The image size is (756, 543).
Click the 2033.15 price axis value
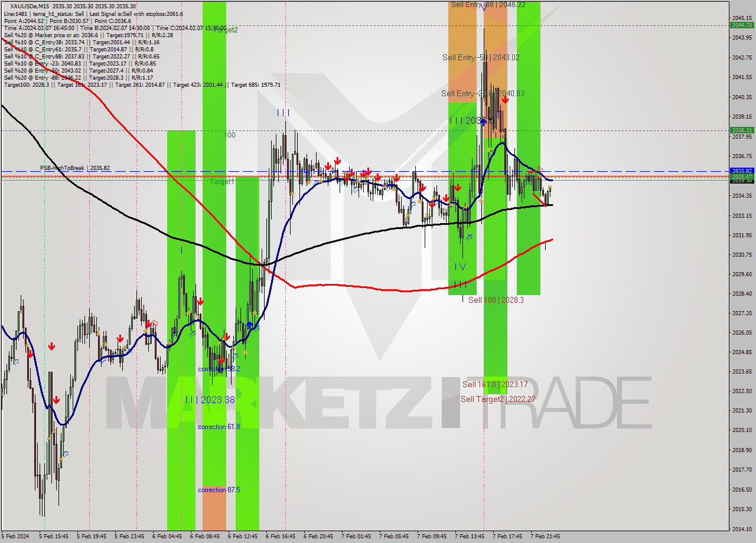[x=742, y=215]
